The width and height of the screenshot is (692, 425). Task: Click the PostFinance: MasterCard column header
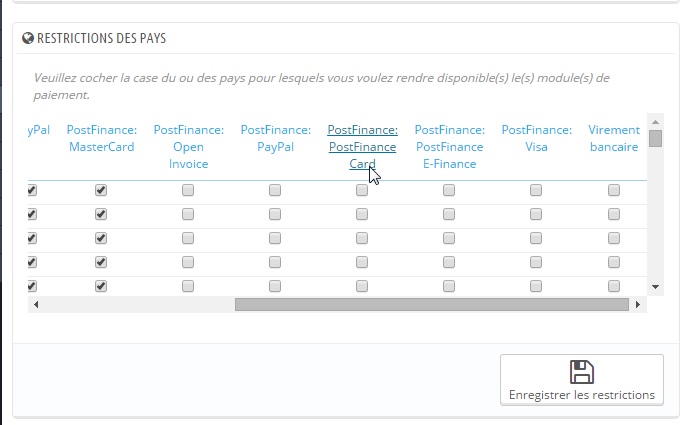point(101,138)
